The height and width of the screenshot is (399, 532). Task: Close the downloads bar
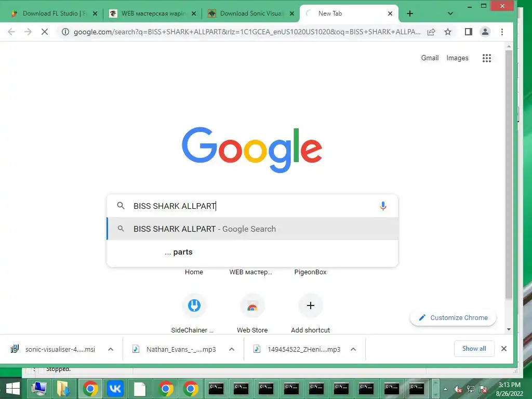tap(504, 349)
